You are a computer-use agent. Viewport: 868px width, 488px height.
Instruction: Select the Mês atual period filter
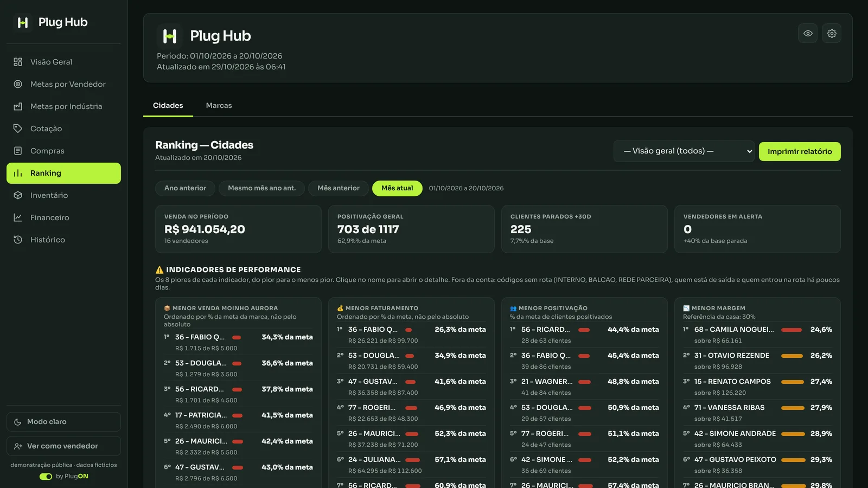(397, 188)
